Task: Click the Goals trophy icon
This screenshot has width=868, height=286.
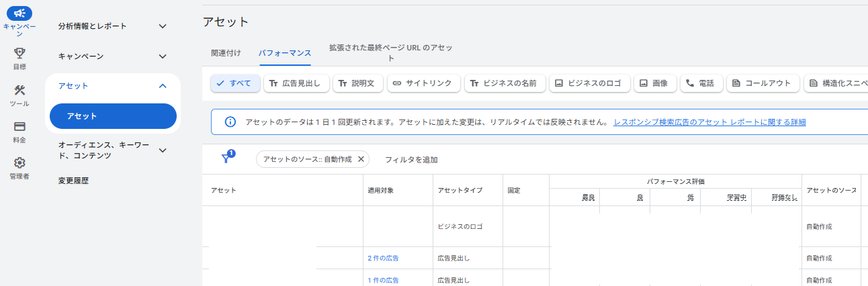Action: 19,53
